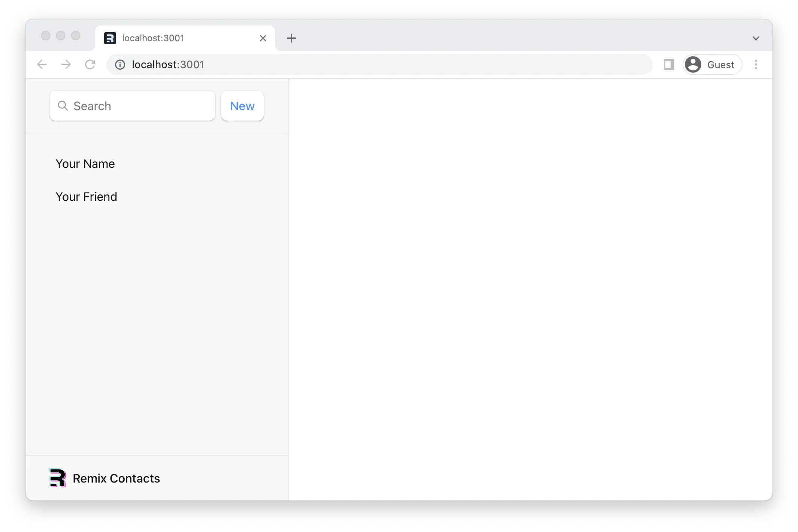Open site information icon in address bar
This screenshot has height=532, width=798.
point(120,65)
